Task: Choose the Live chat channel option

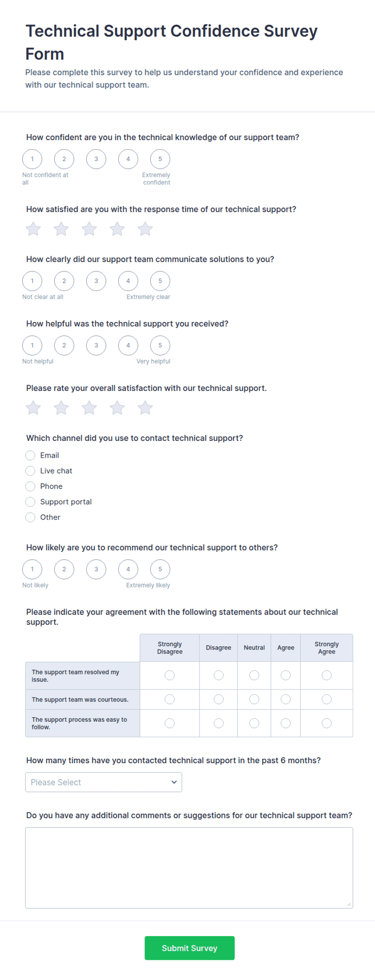Action: click(x=30, y=471)
